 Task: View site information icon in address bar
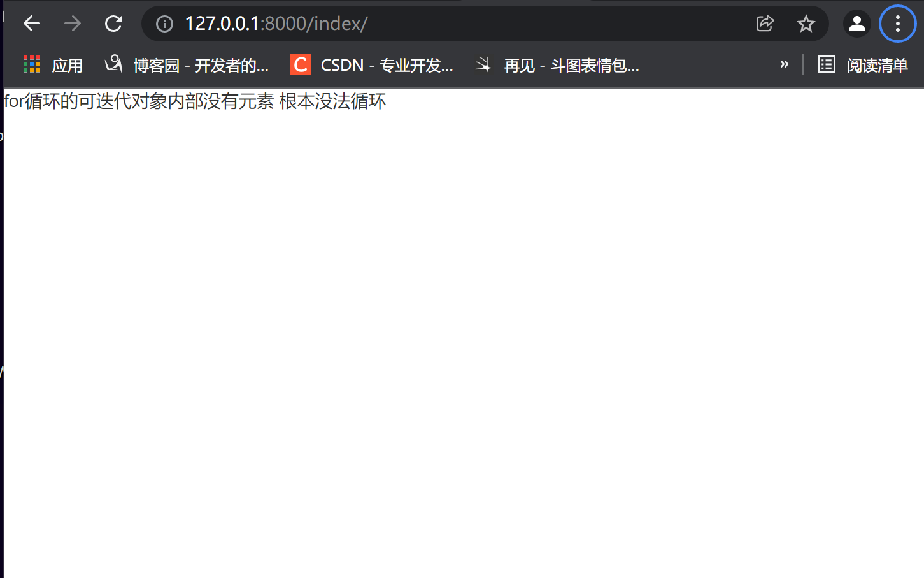click(164, 24)
